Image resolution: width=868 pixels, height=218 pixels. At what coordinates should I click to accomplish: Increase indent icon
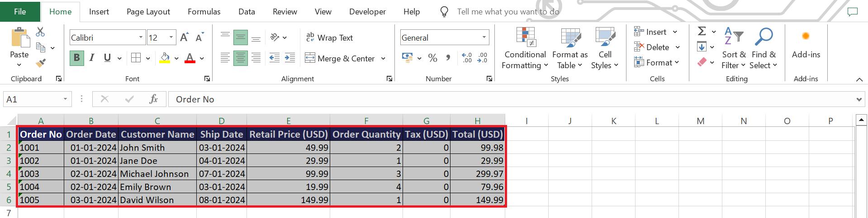click(x=290, y=58)
